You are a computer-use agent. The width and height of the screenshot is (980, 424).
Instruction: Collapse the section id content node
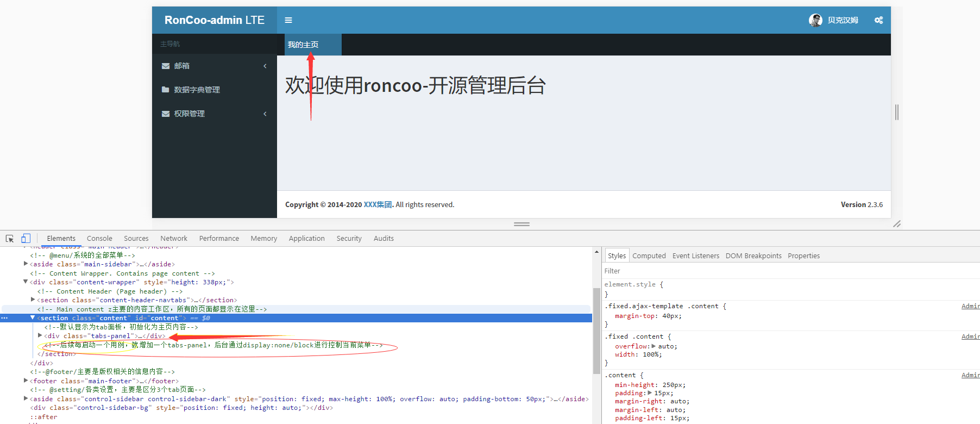[33, 317]
